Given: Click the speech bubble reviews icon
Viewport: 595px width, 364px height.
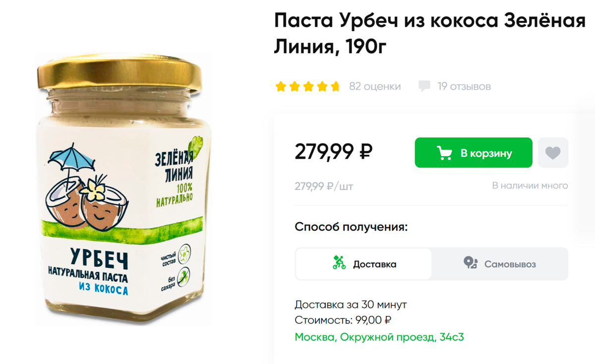Looking at the screenshot, I should pyautogui.click(x=424, y=86).
